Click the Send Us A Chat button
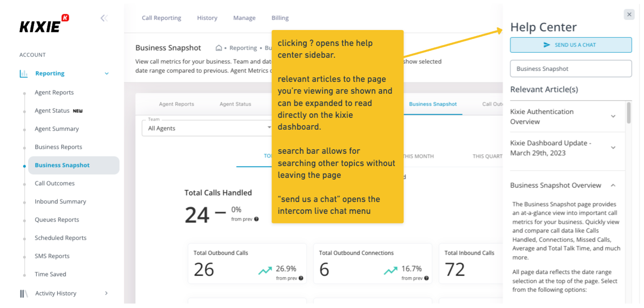Image resolution: width=644 pixels, height=308 pixels. [571, 45]
